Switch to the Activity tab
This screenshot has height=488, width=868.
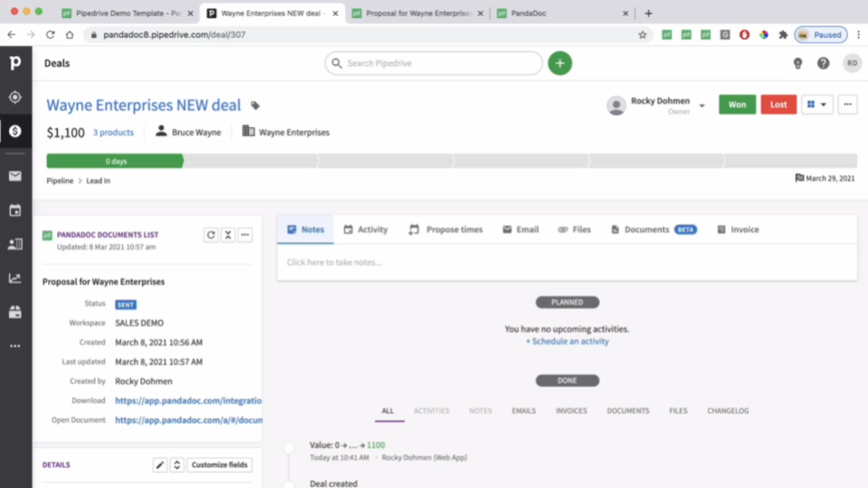click(x=365, y=229)
